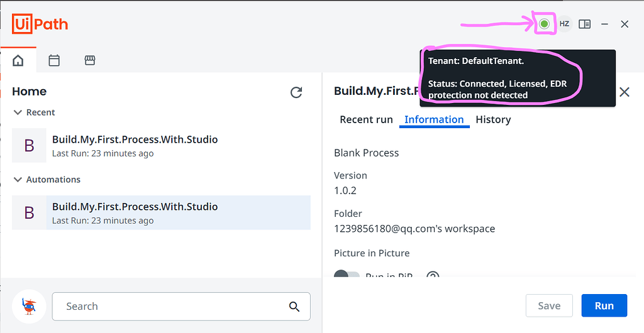
Task: Collapse the Recent section
Action: pos(18,112)
